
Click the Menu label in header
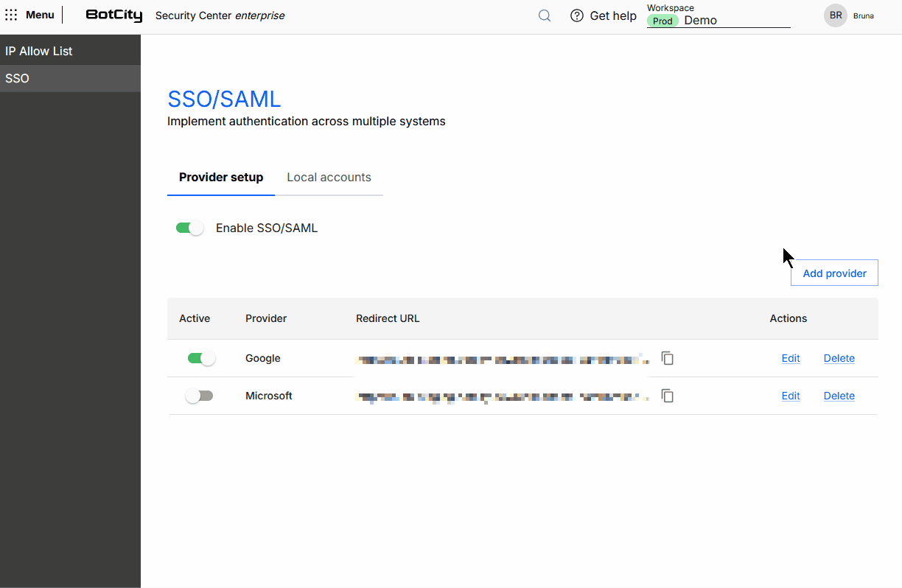pos(40,15)
